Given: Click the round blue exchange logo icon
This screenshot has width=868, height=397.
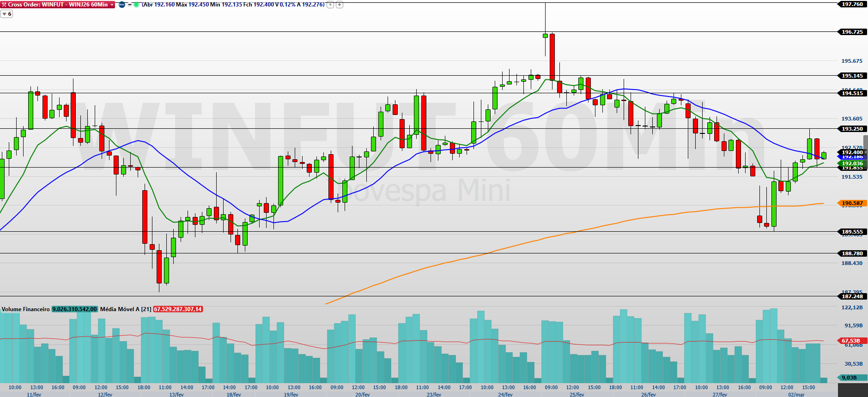Looking at the screenshot, I should [122, 5].
